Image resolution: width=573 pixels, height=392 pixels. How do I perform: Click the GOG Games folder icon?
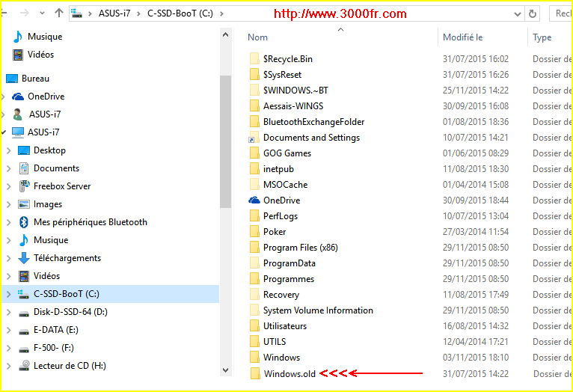coord(254,153)
